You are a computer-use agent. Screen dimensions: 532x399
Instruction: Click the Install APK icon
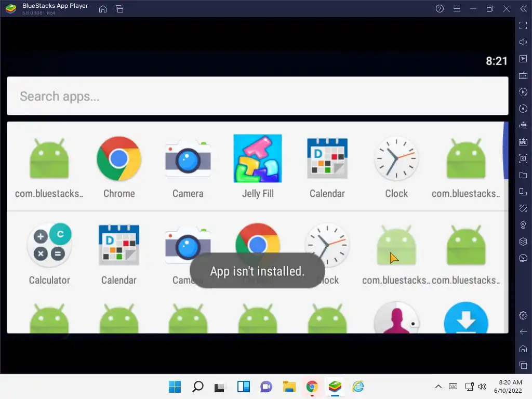pos(523,142)
